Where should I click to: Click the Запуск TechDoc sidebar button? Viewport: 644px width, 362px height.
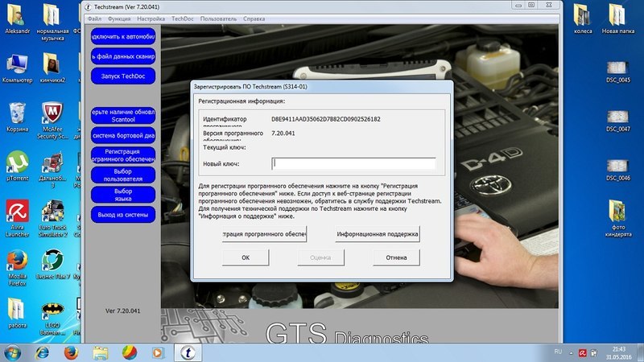(x=122, y=75)
